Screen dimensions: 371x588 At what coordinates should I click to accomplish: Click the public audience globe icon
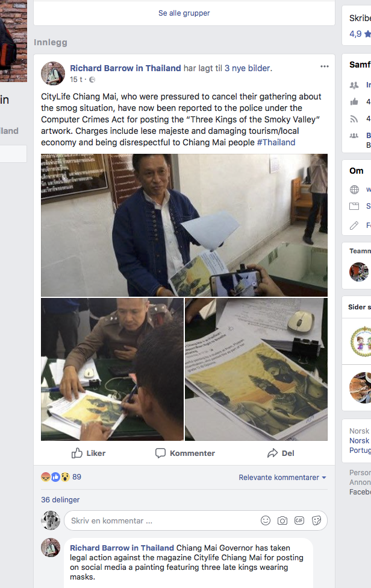[x=92, y=80]
